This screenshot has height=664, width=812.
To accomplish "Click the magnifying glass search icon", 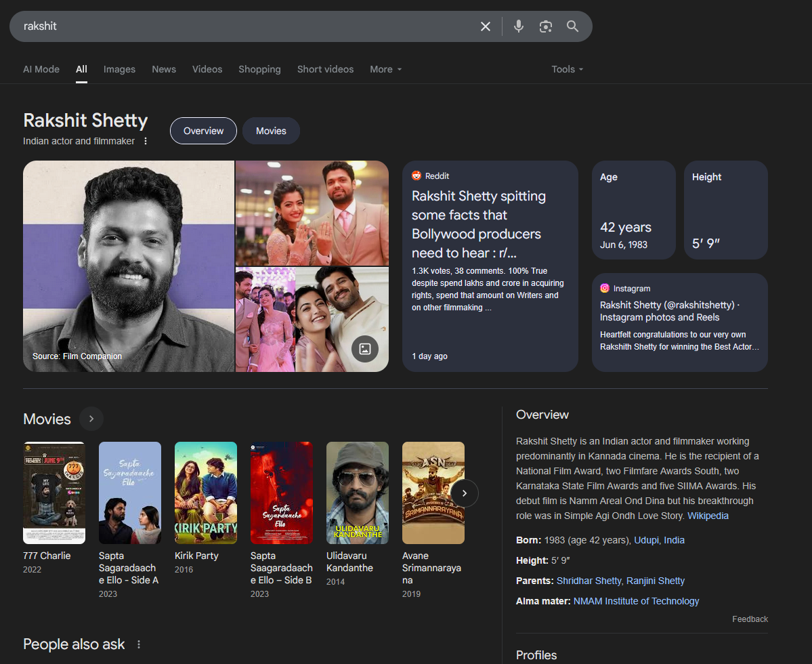I will click(x=572, y=26).
